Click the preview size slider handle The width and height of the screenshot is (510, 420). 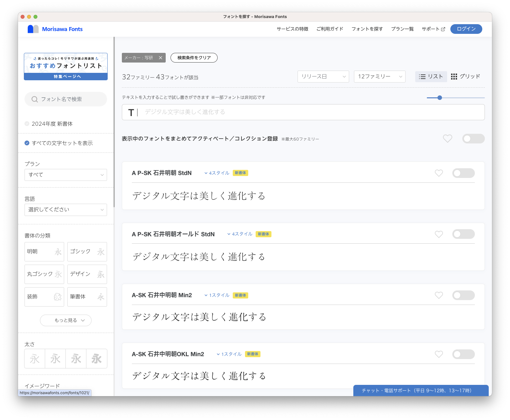point(440,98)
